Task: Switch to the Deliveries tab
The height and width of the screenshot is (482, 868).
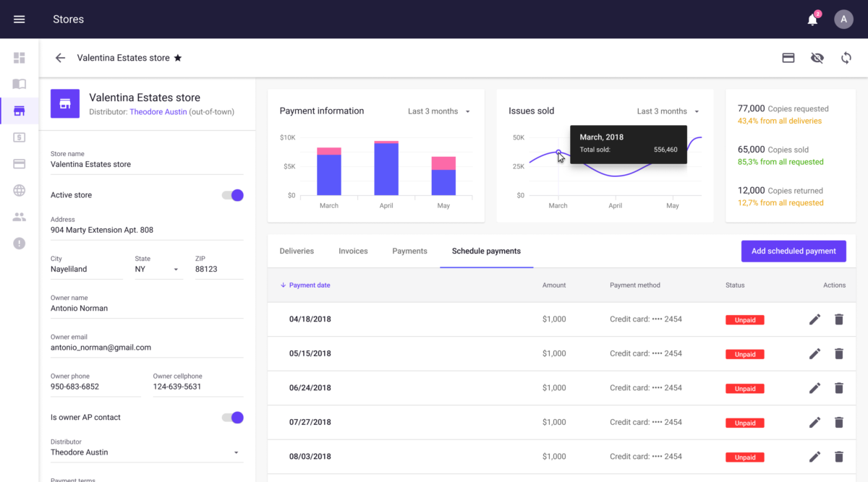Action: pos(297,251)
